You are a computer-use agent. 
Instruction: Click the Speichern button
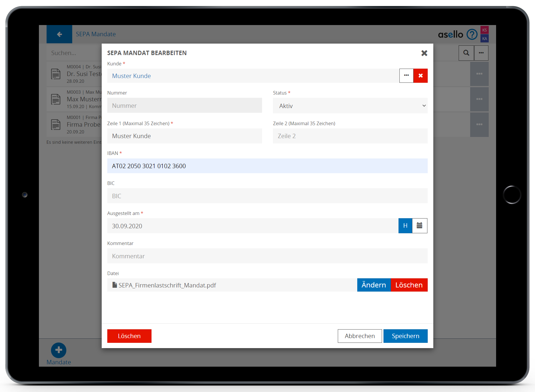pyautogui.click(x=405, y=336)
